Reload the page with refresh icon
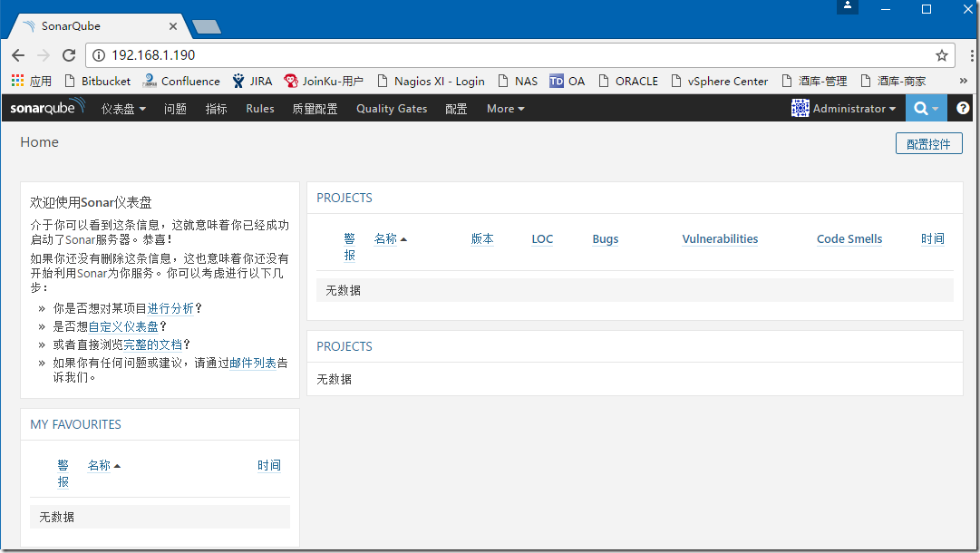 tap(69, 55)
